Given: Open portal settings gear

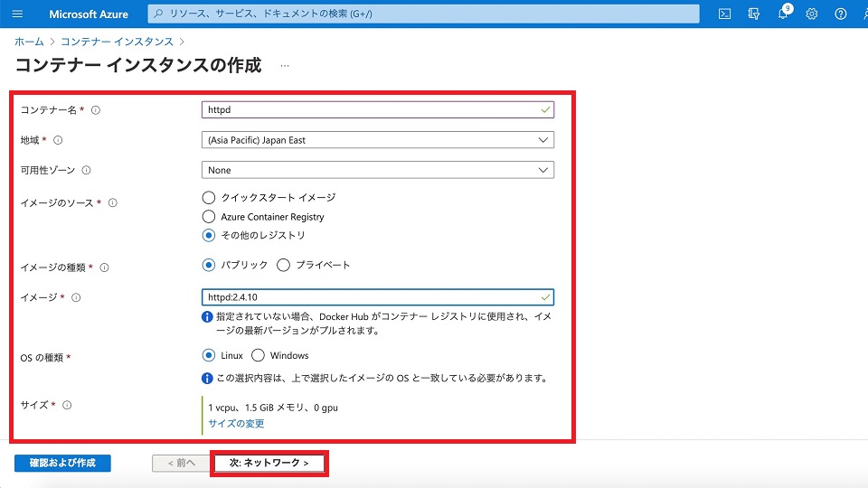Looking at the screenshot, I should pos(812,14).
